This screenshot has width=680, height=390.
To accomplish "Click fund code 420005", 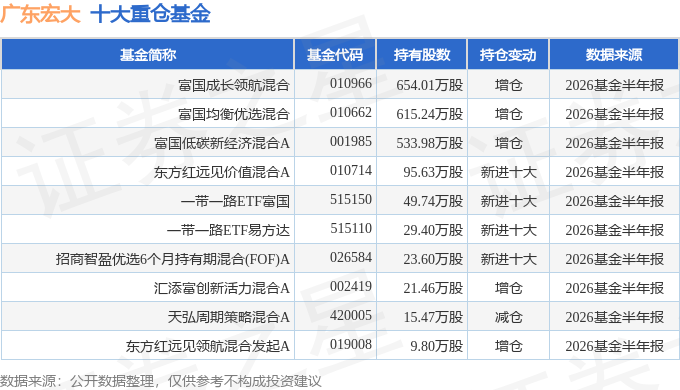I will [x=351, y=316].
